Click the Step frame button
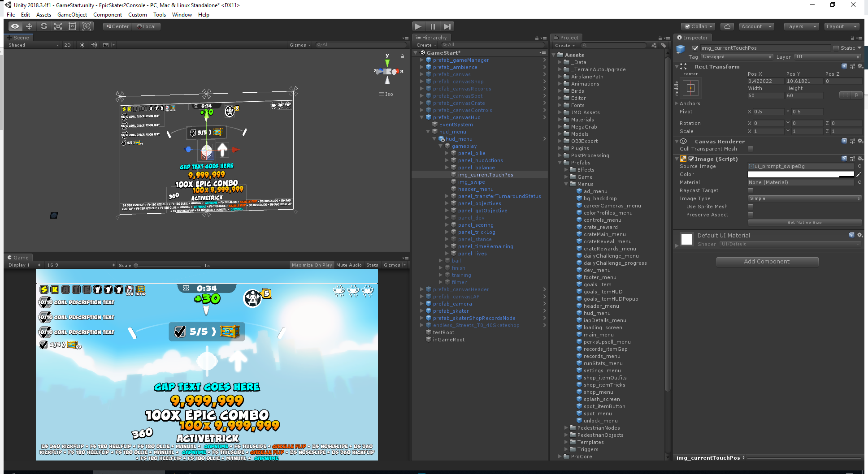 coord(447,26)
